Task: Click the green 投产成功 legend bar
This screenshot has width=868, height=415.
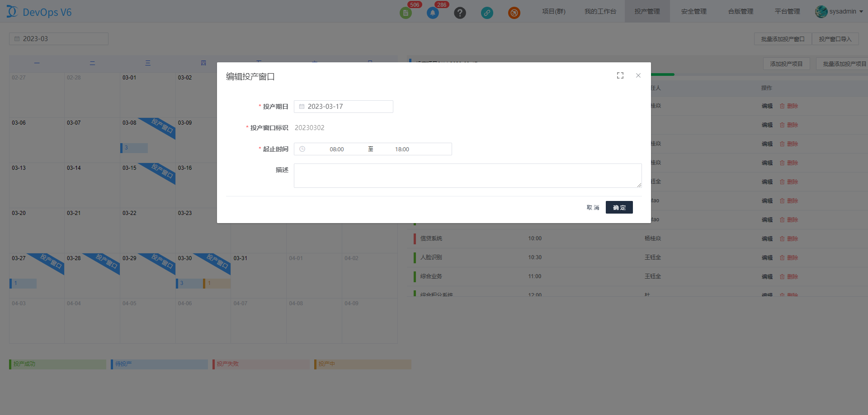Action: click(57, 364)
